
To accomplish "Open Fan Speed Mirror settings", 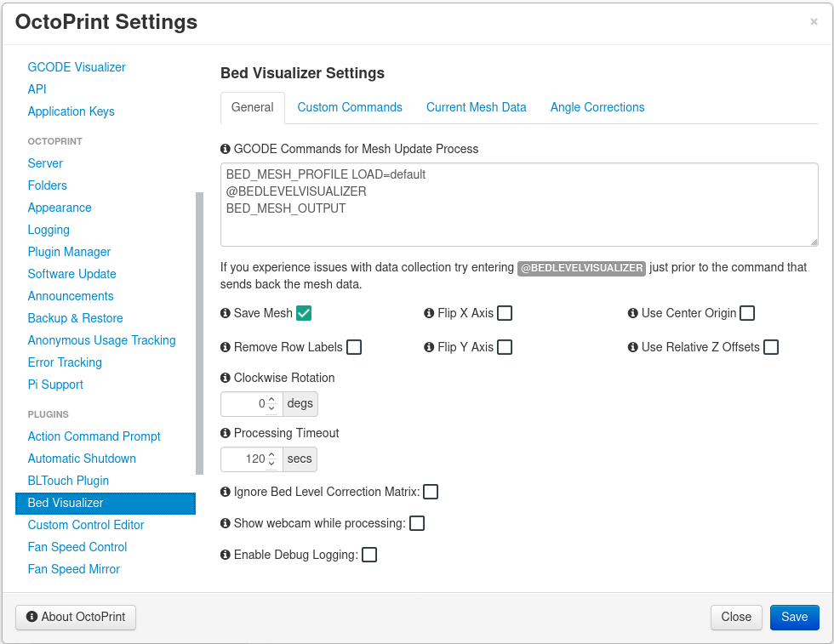I will pos(73,569).
